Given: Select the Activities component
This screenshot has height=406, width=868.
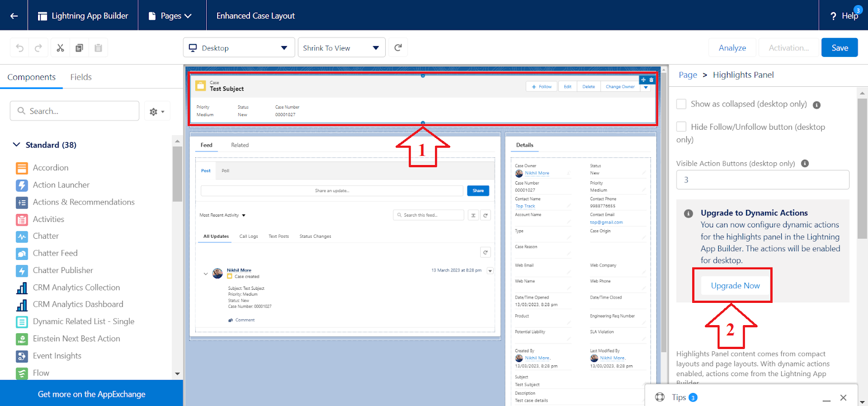Looking at the screenshot, I should click(48, 219).
